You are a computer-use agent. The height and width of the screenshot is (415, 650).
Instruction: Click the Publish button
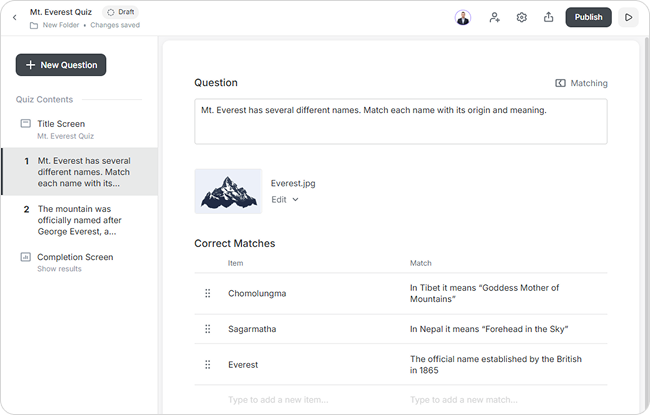(588, 17)
